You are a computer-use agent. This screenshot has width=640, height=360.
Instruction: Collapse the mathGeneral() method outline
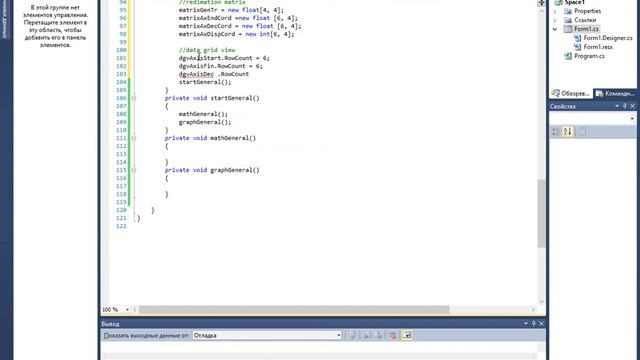point(133,138)
